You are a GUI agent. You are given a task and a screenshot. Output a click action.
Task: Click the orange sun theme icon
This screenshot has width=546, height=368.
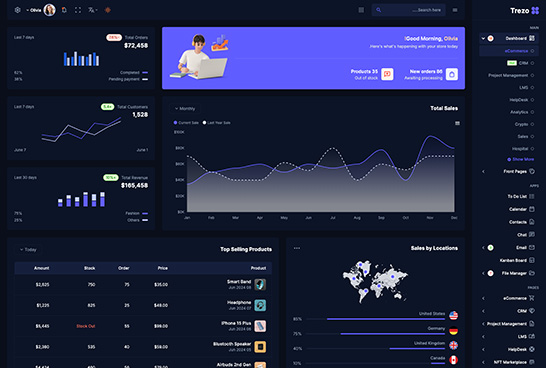click(108, 10)
